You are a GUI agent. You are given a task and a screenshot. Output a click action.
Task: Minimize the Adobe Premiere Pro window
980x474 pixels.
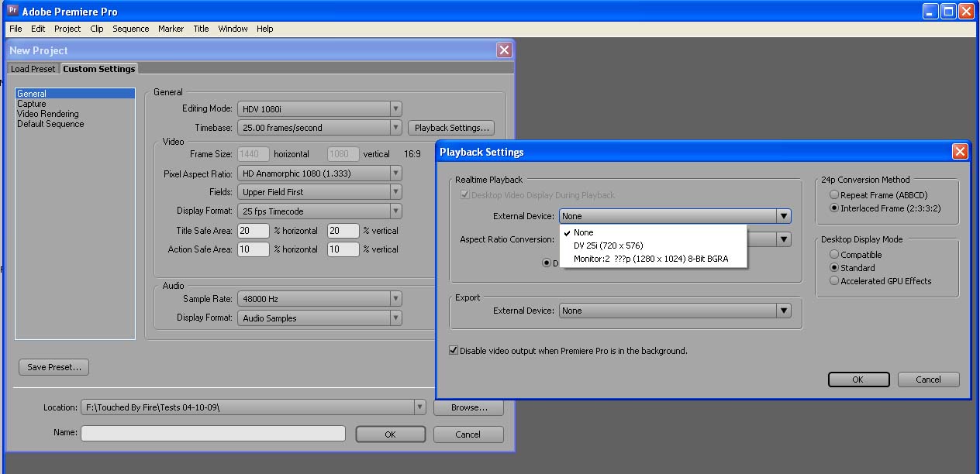click(930, 12)
